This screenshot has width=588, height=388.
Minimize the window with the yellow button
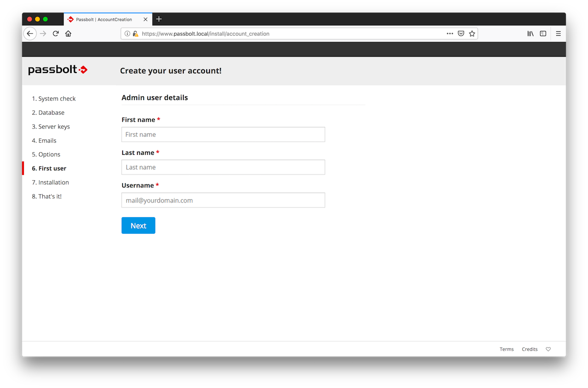[38, 19]
